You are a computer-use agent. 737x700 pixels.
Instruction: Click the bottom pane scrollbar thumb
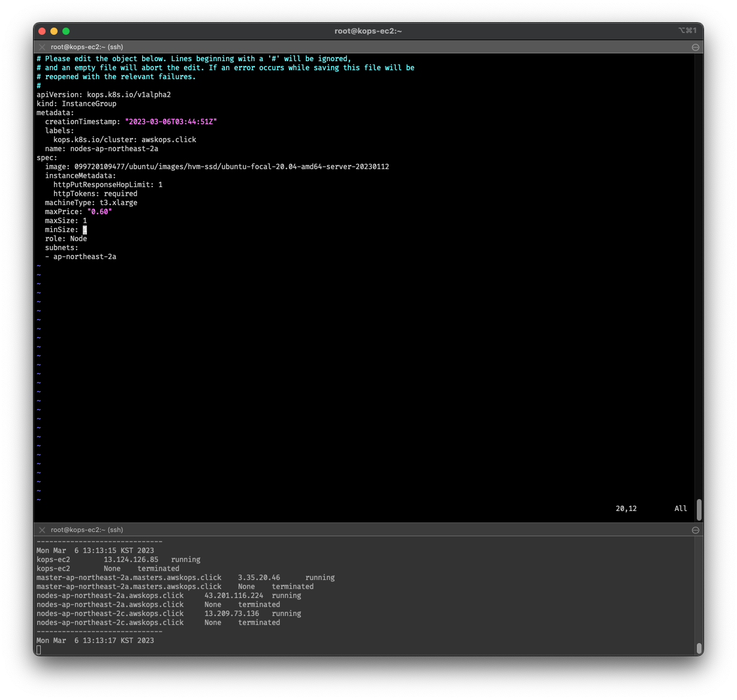(699, 648)
